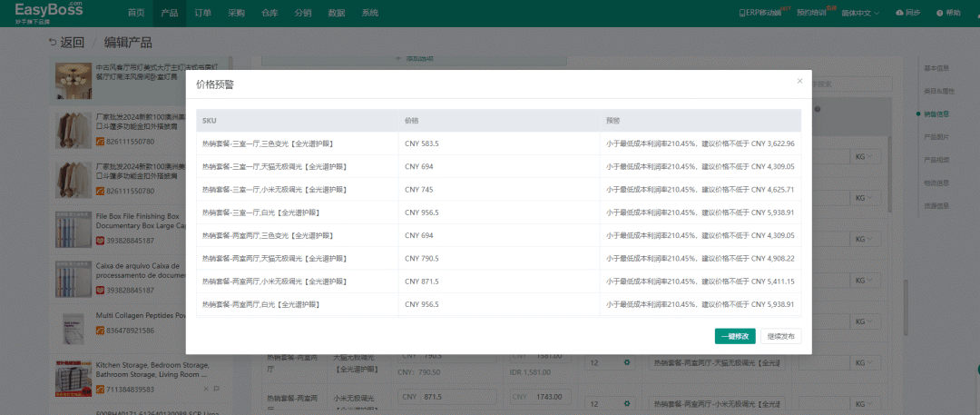Click the back arrow icon beside 返回

[x=52, y=43]
